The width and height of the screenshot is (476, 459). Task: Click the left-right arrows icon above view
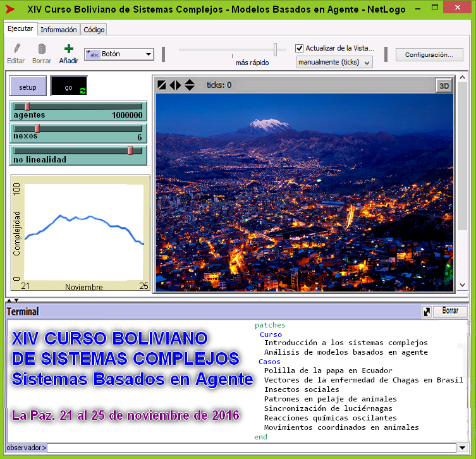[175, 85]
